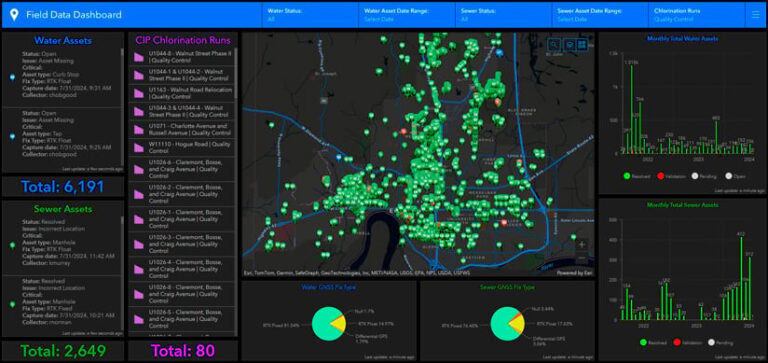This screenshot has width=768, height=363.
Task: Click the Total: 6,191 water assets indicator
Action: (x=62, y=187)
